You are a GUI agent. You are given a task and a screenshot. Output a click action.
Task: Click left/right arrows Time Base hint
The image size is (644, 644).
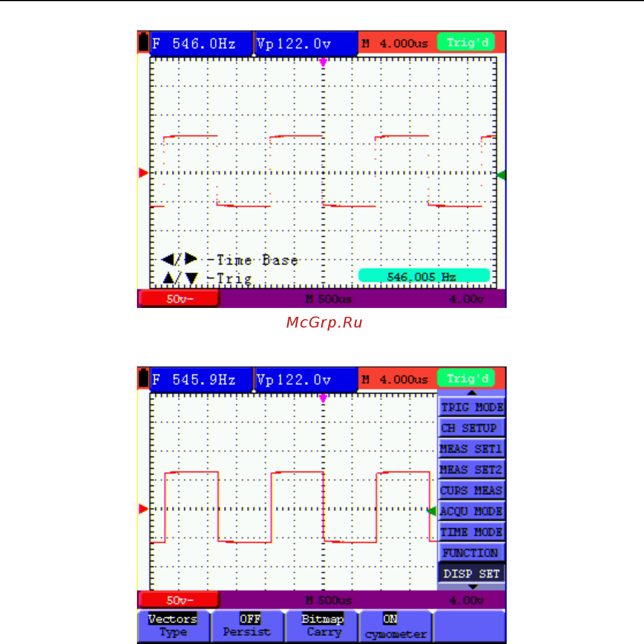click(230, 260)
